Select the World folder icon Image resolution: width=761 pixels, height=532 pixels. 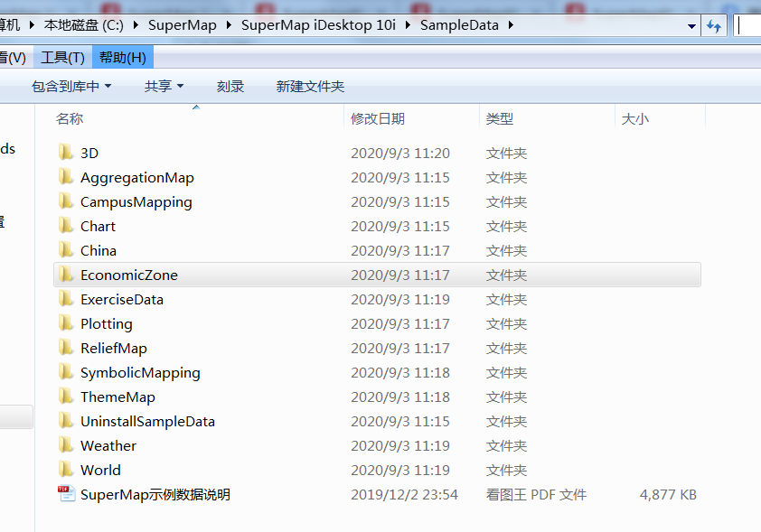point(65,469)
